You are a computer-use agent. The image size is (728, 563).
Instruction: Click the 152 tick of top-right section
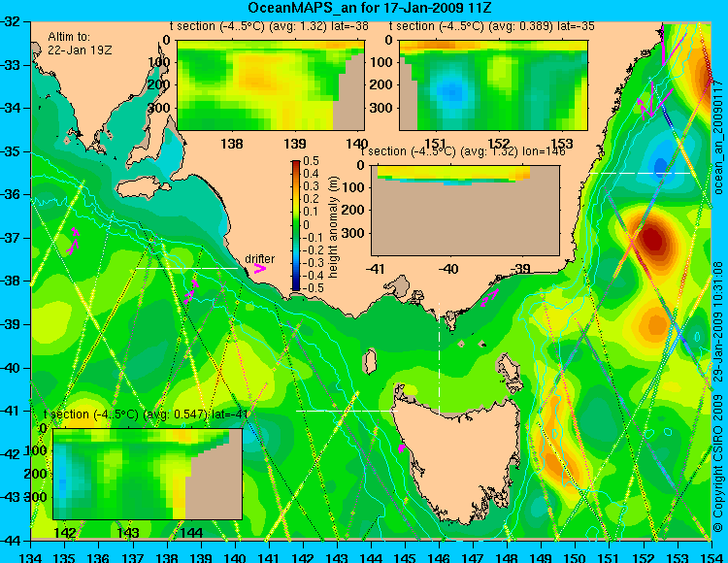499,144
